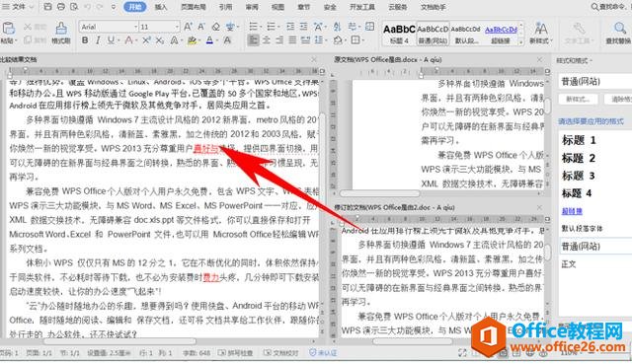
Task: Select the 开始 Home ribbon tab
Action: (x=134, y=7)
